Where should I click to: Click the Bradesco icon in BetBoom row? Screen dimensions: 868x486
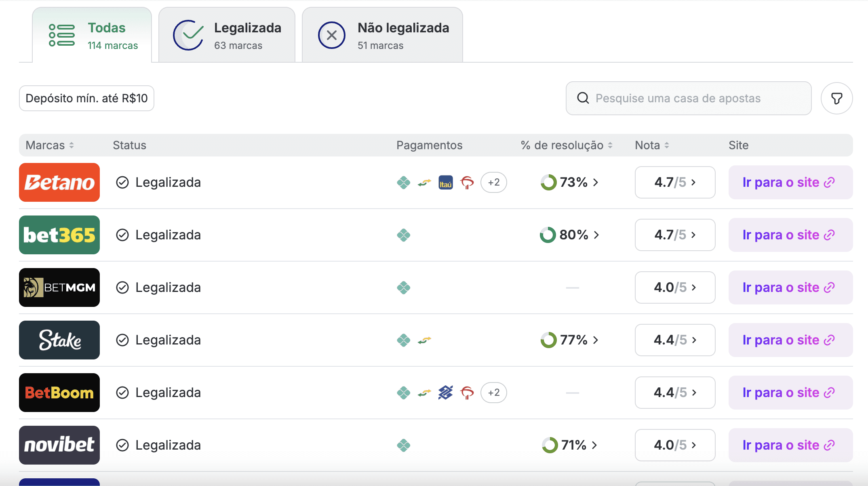pyautogui.click(x=467, y=393)
